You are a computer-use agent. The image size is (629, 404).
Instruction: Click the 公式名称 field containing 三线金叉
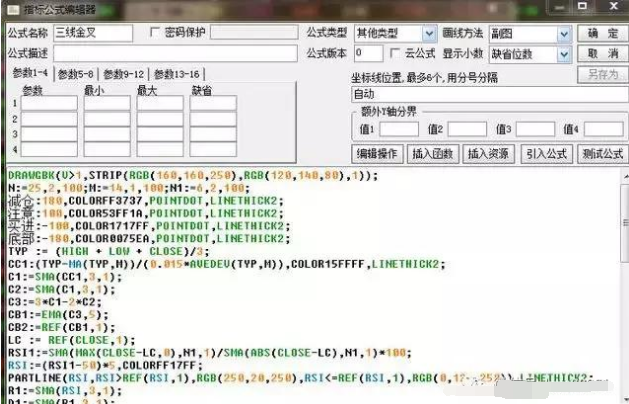93,33
